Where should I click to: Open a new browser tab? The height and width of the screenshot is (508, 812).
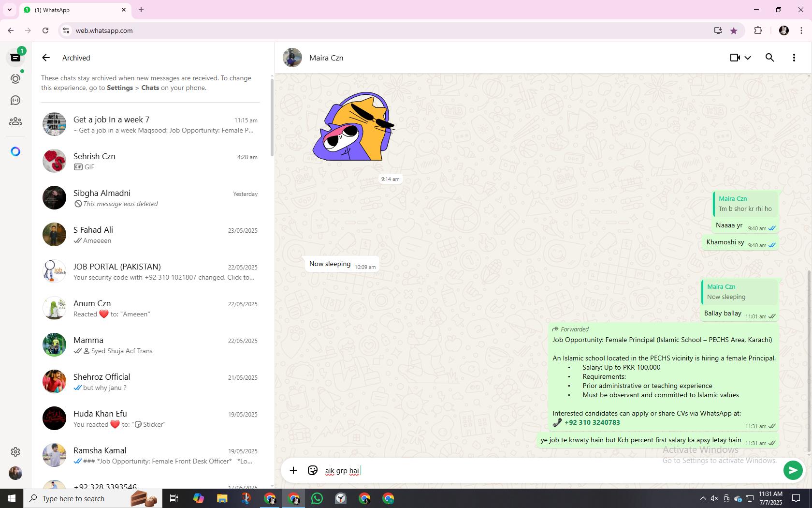[141, 10]
